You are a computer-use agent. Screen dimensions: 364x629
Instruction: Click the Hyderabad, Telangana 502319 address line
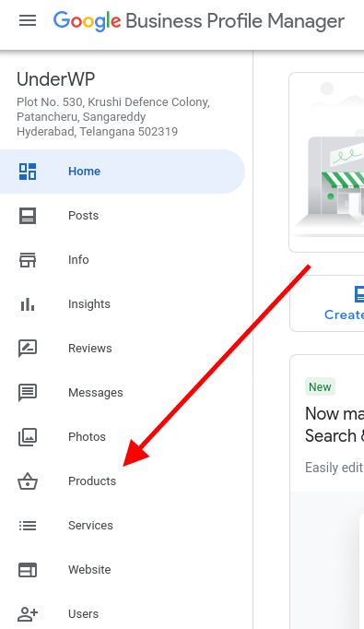pyautogui.click(x=97, y=132)
